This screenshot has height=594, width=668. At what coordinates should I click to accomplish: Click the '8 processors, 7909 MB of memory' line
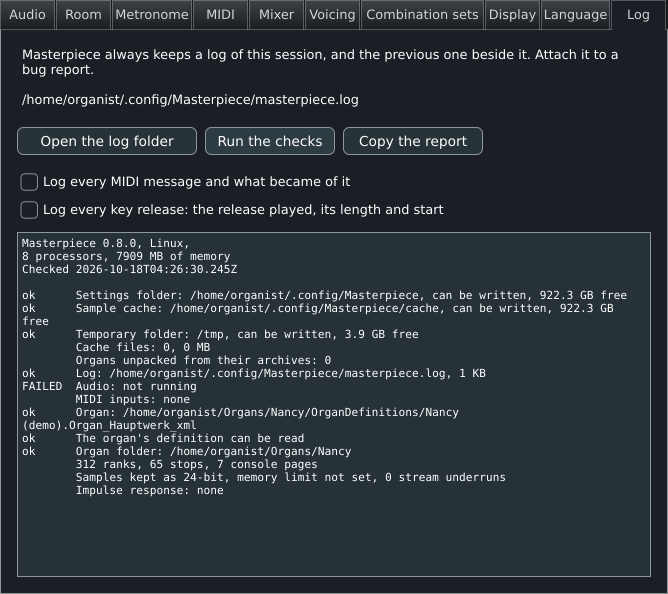(126, 256)
